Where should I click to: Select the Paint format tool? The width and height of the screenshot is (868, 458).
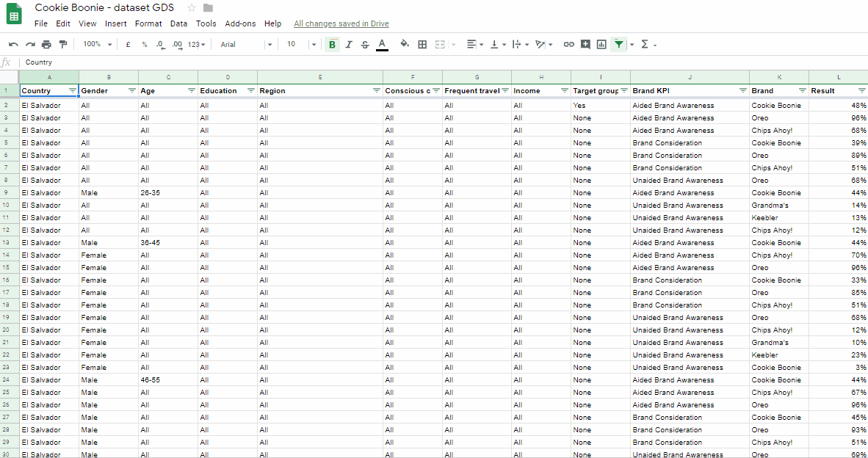63,44
